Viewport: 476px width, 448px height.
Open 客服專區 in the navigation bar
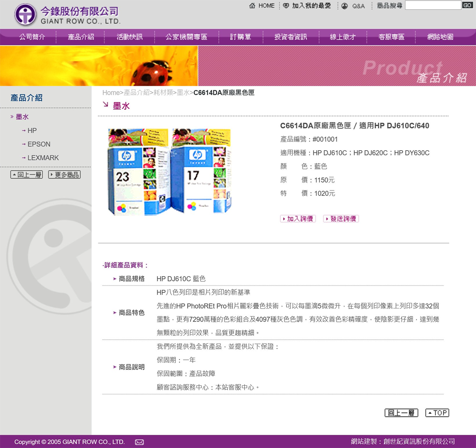(x=391, y=37)
